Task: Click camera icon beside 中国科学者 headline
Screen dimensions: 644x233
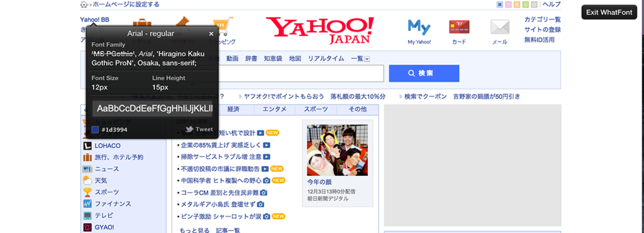Action: (267, 180)
